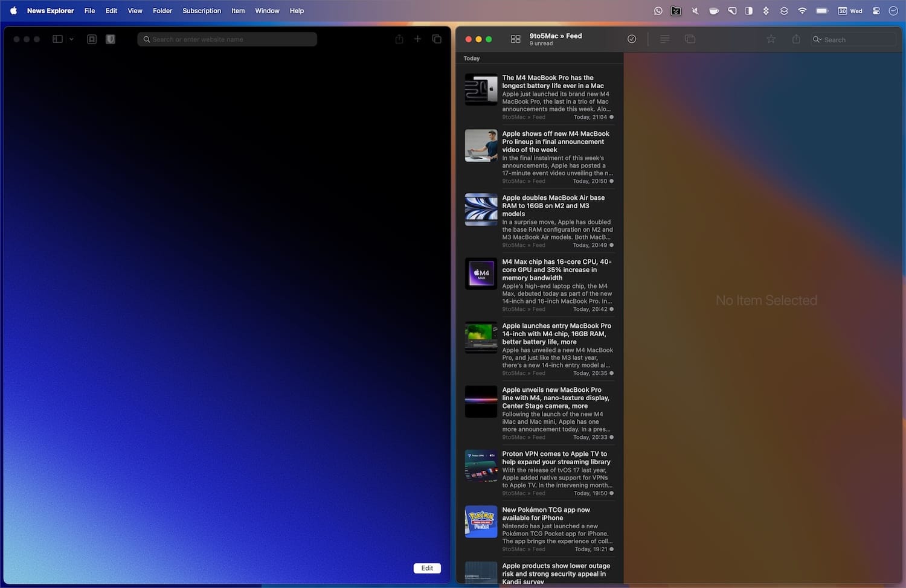Viewport: 906px width, 588px height.
Task: Open M4 Max chip has 16-core CPU article
Action: (539, 285)
